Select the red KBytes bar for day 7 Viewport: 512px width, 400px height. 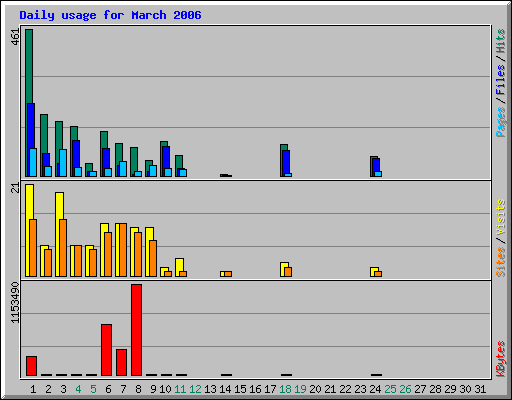point(121,363)
